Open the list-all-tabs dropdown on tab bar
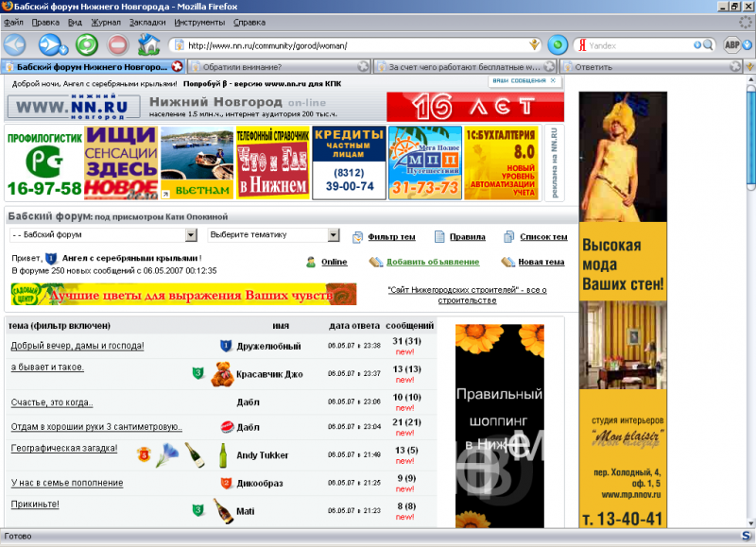Image resolution: width=756 pixels, height=547 pixels. click(749, 67)
